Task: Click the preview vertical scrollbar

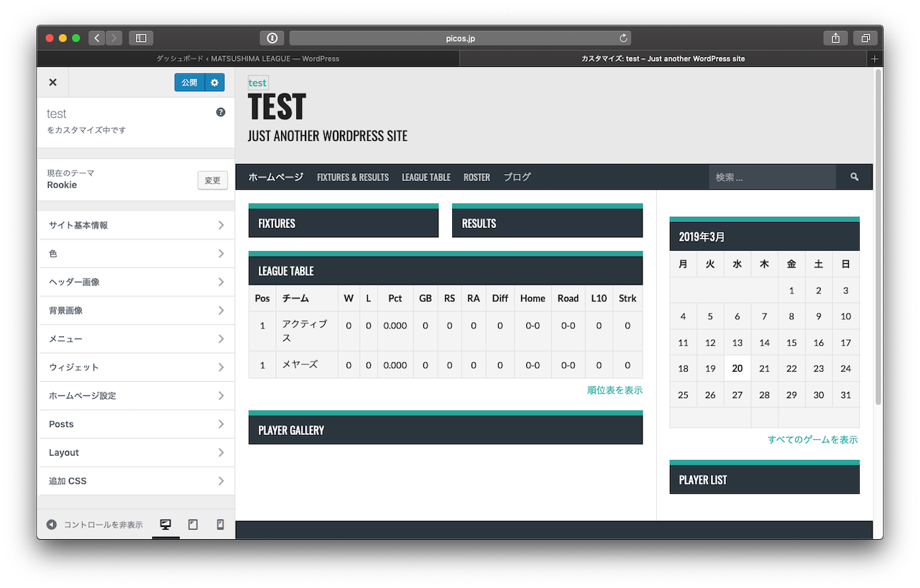Action: point(878,236)
